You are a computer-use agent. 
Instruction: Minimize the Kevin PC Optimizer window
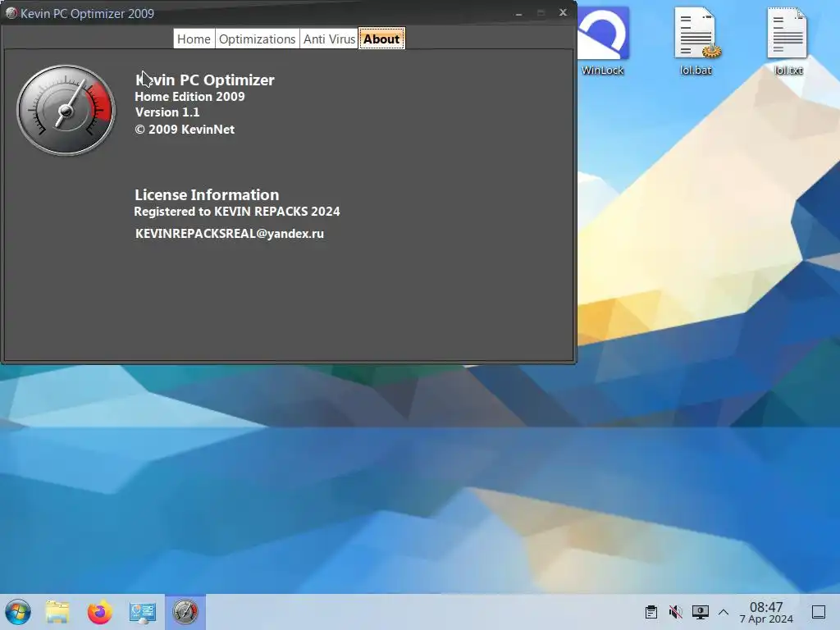coord(518,13)
